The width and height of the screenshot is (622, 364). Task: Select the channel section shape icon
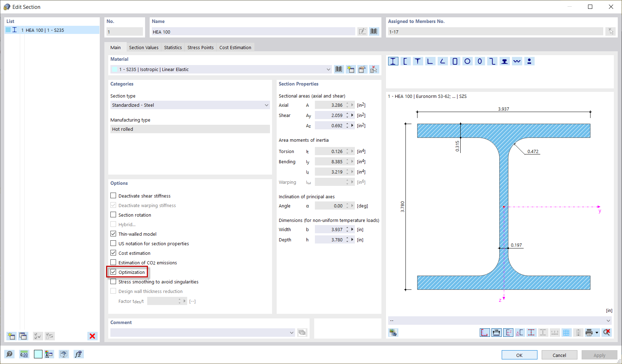(x=405, y=61)
